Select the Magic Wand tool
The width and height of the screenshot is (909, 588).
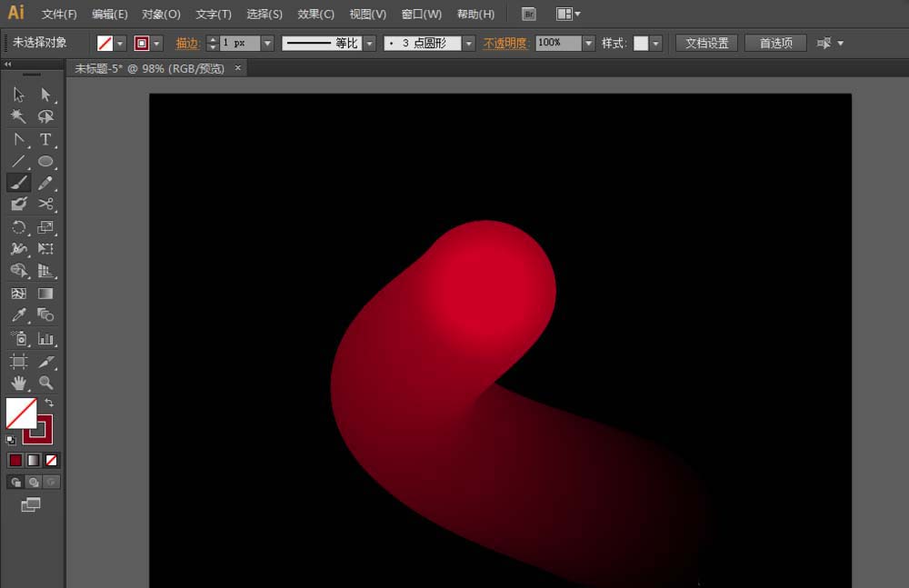18,117
